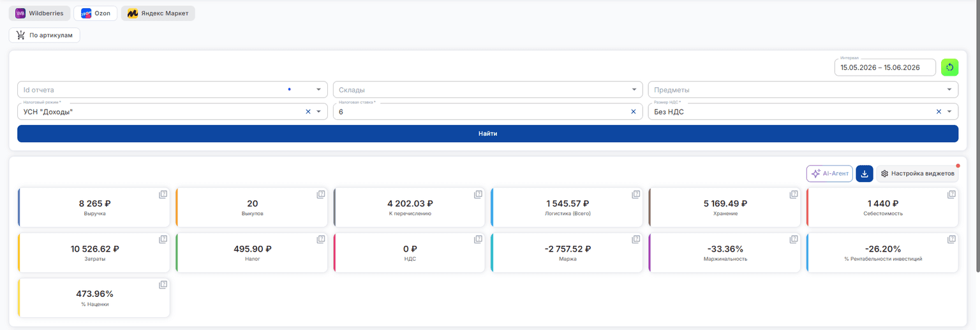Open the help icon on Выручка widget
The height and width of the screenshot is (330, 980).
coord(163,194)
